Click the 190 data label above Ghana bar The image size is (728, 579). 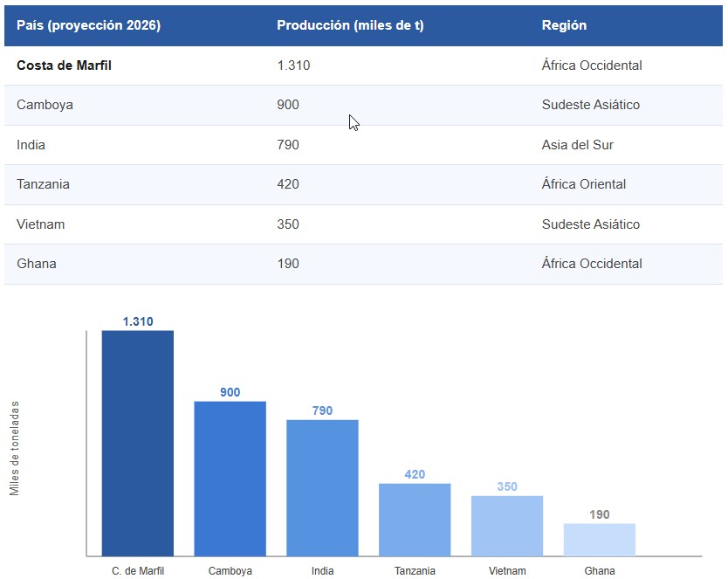[599, 514]
